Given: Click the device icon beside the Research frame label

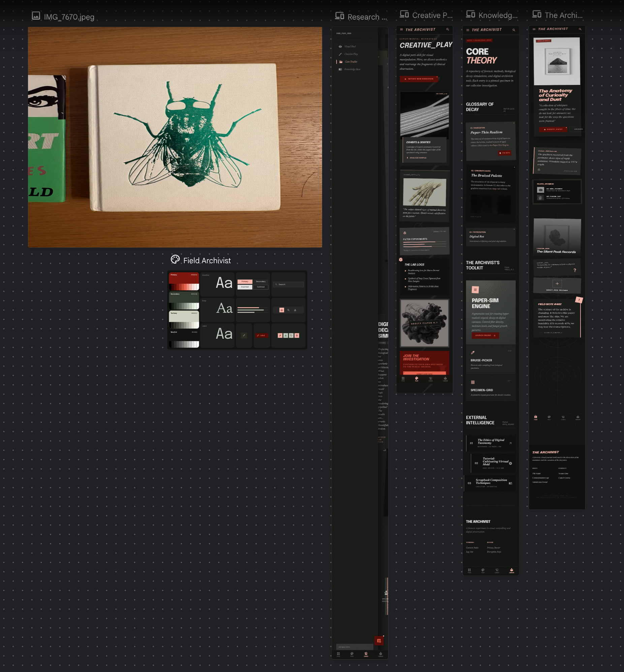Looking at the screenshot, I should [x=339, y=16].
